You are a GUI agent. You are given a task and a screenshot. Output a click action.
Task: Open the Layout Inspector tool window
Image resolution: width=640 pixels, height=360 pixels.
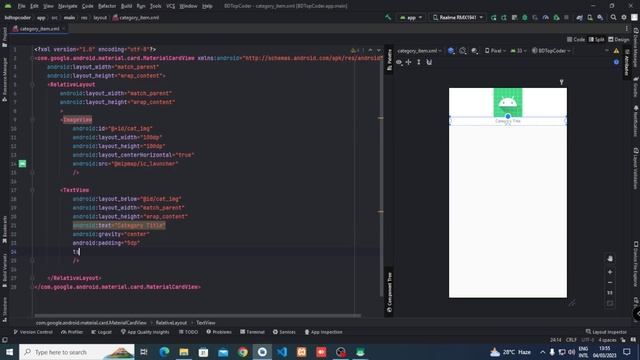point(606,332)
